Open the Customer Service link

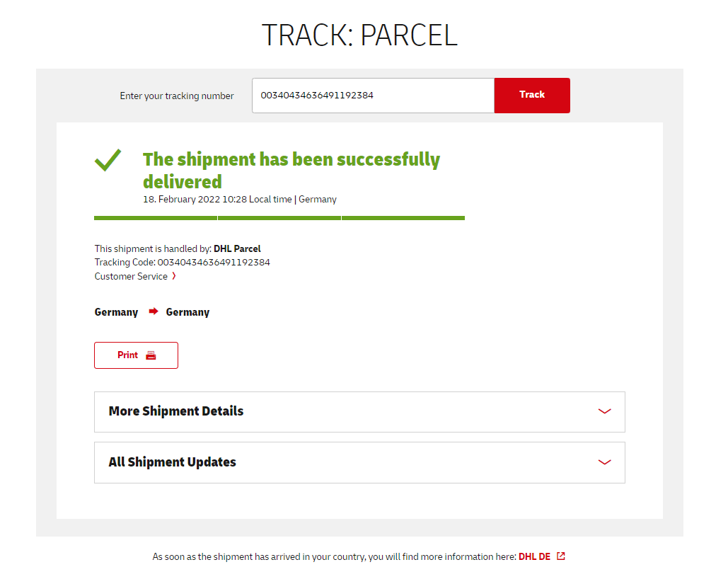[x=131, y=276]
